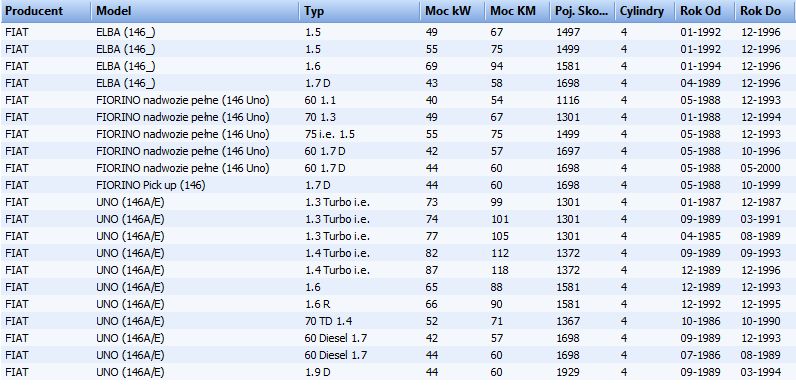Select the Poj. Sko... column header
The width and height of the screenshot is (796, 385).
[583, 11]
